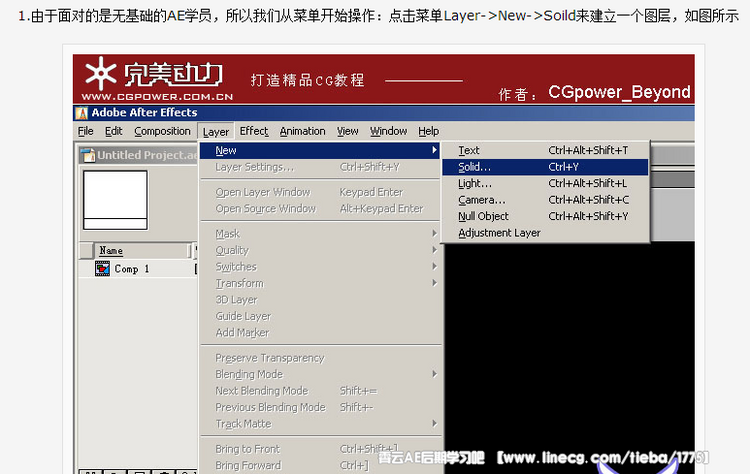Open the Composition menu

point(162,131)
